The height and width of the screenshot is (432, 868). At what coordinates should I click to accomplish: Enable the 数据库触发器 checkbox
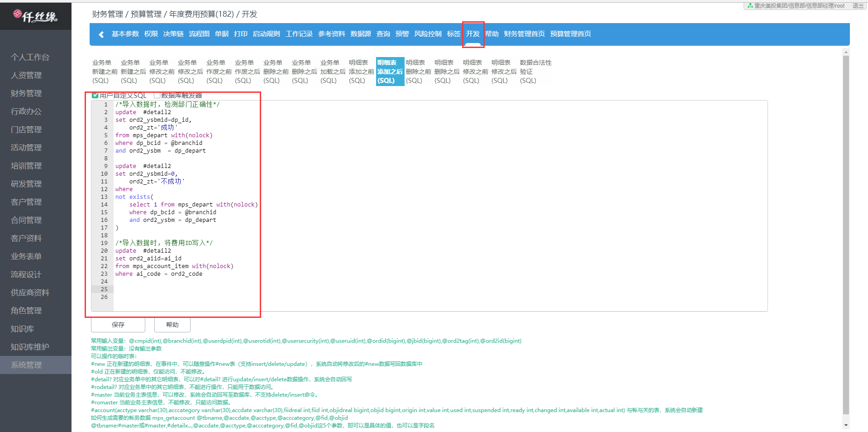tap(157, 95)
